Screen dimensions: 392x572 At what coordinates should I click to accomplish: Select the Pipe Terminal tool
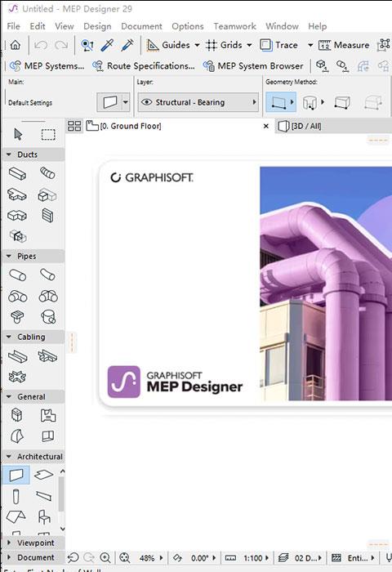pyautogui.click(x=17, y=317)
